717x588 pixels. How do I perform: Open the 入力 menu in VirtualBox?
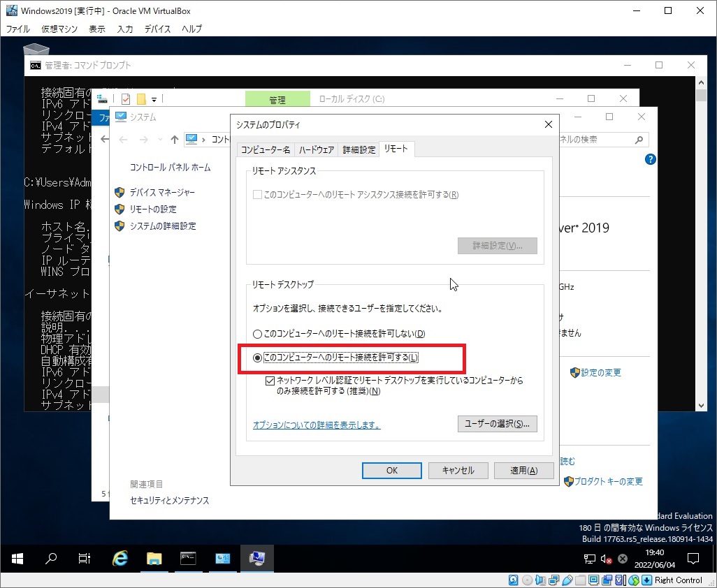click(x=125, y=29)
